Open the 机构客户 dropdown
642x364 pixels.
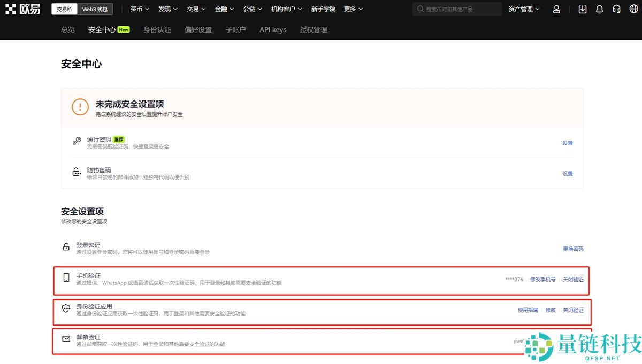pyautogui.click(x=286, y=9)
